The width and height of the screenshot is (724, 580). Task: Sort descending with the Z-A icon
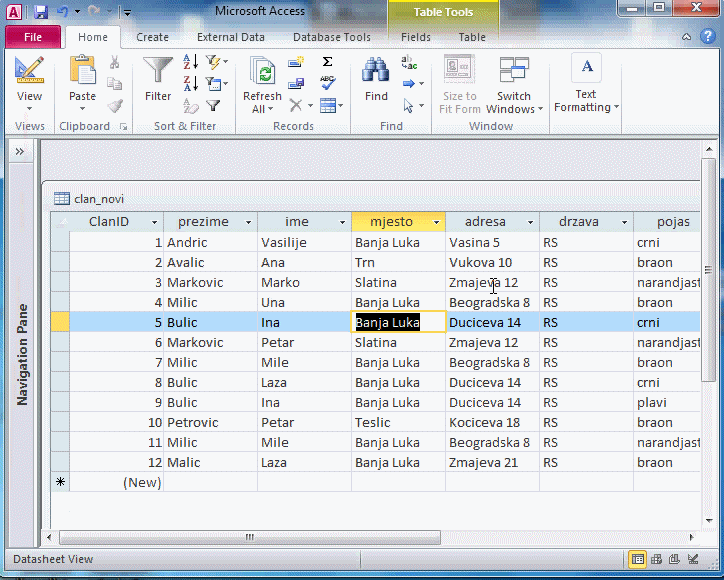(190, 84)
